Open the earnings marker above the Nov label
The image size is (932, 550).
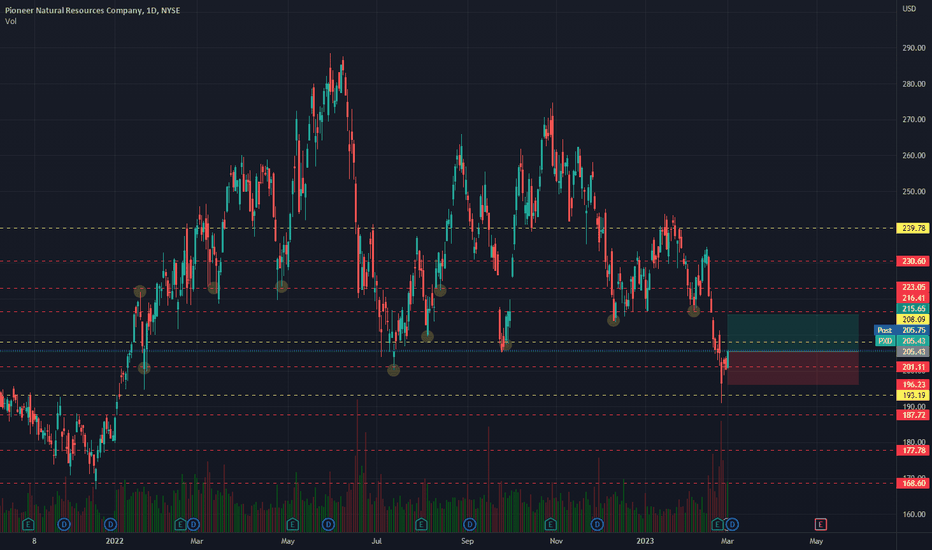(x=550, y=524)
